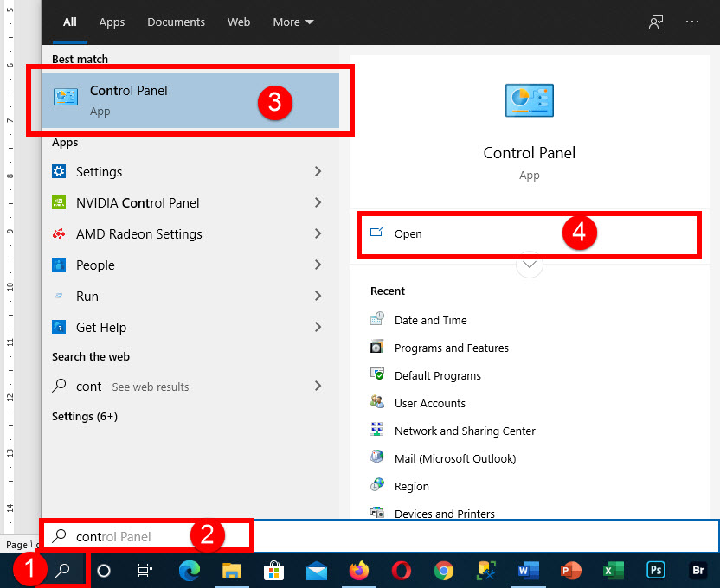Click the NVIDIA Control Panel result text
The width and height of the screenshot is (720, 588).
coord(138,202)
